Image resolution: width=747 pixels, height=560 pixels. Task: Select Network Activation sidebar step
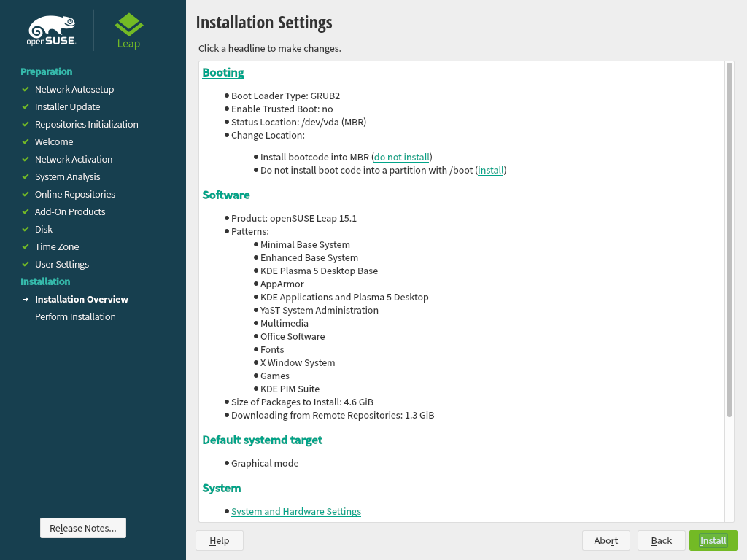pyautogui.click(x=74, y=159)
